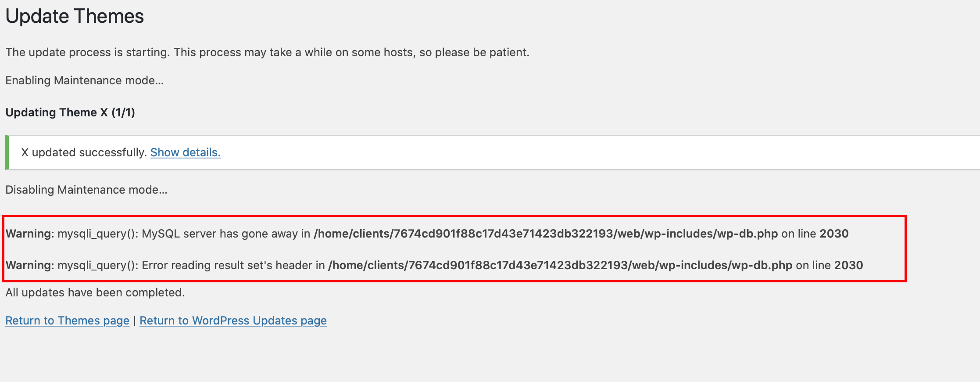The height and width of the screenshot is (382, 980).
Task: Click 'Error reading result set's header' warning message
Action: click(x=434, y=265)
